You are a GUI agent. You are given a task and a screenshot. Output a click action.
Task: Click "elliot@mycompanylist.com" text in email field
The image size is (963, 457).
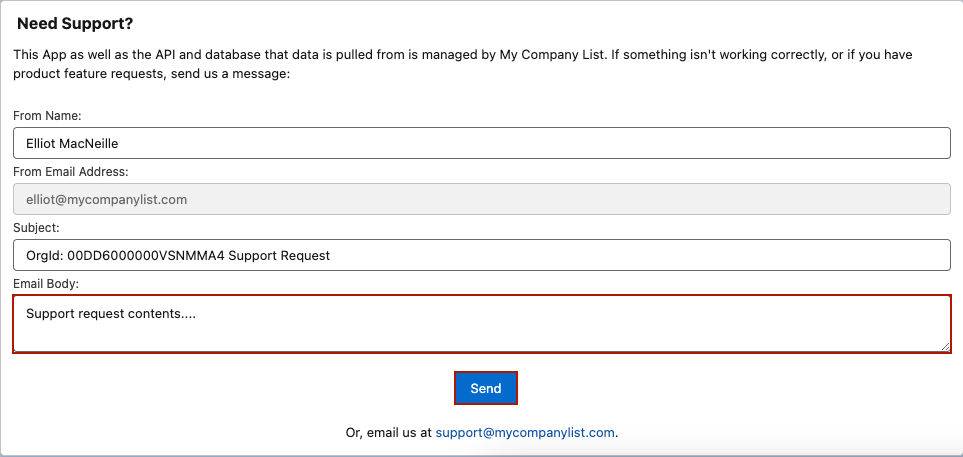point(106,200)
